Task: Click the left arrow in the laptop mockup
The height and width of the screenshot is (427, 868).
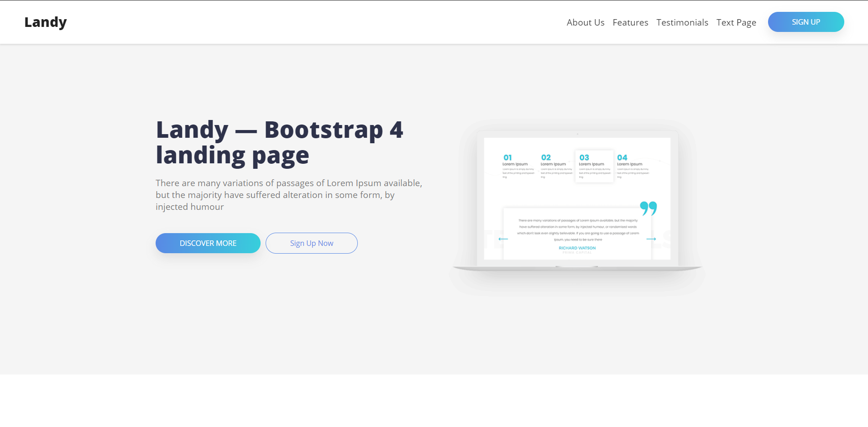Action: [x=503, y=239]
